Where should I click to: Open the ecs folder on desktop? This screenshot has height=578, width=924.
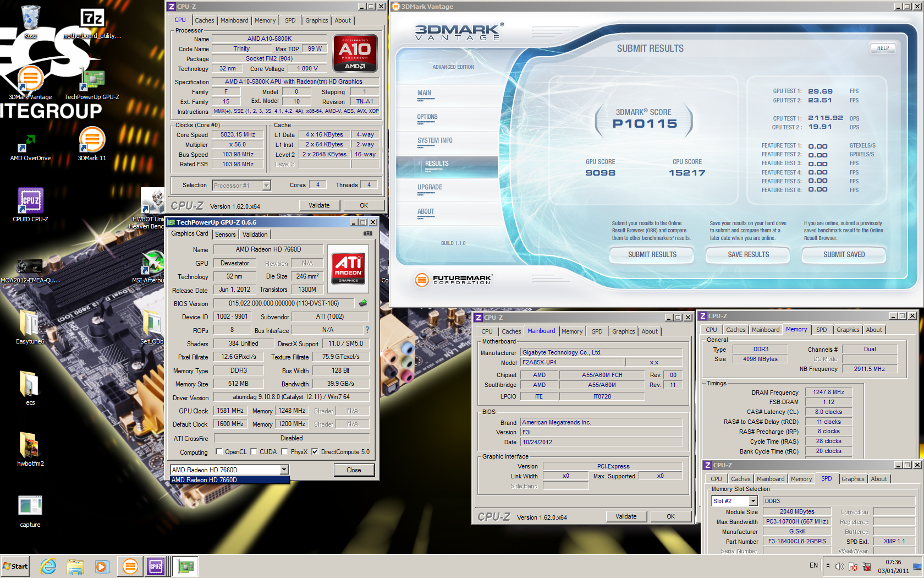(x=30, y=388)
